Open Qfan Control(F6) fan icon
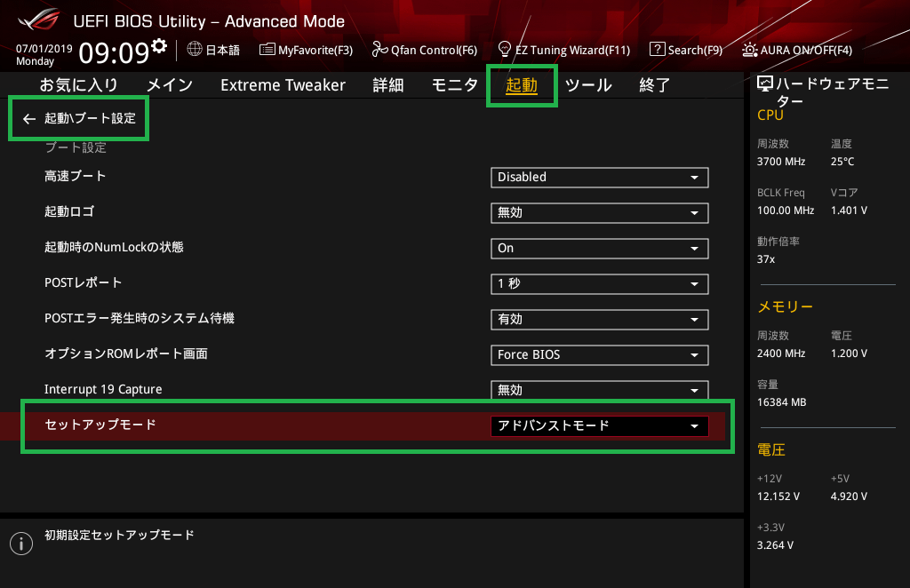The width and height of the screenshot is (910, 588). 379,50
